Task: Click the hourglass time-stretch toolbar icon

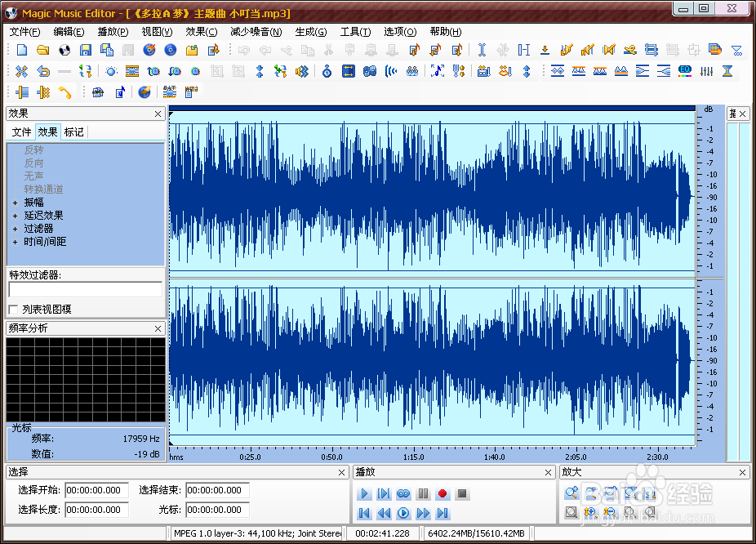Action: pos(727,71)
